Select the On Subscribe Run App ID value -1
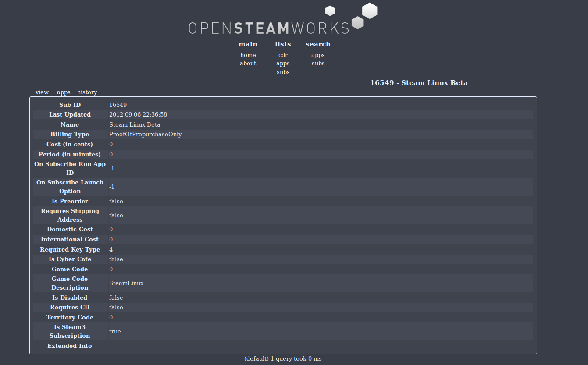This screenshot has height=365, width=588. pyautogui.click(x=112, y=168)
